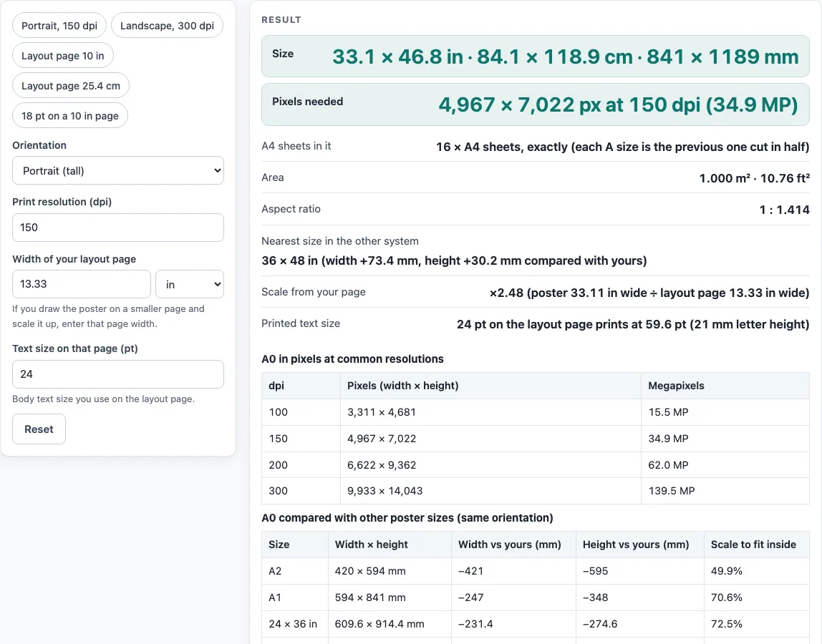Click the 16 × A4 sheets result text
This screenshot has height=644, width=822.
tap(623, 147)
